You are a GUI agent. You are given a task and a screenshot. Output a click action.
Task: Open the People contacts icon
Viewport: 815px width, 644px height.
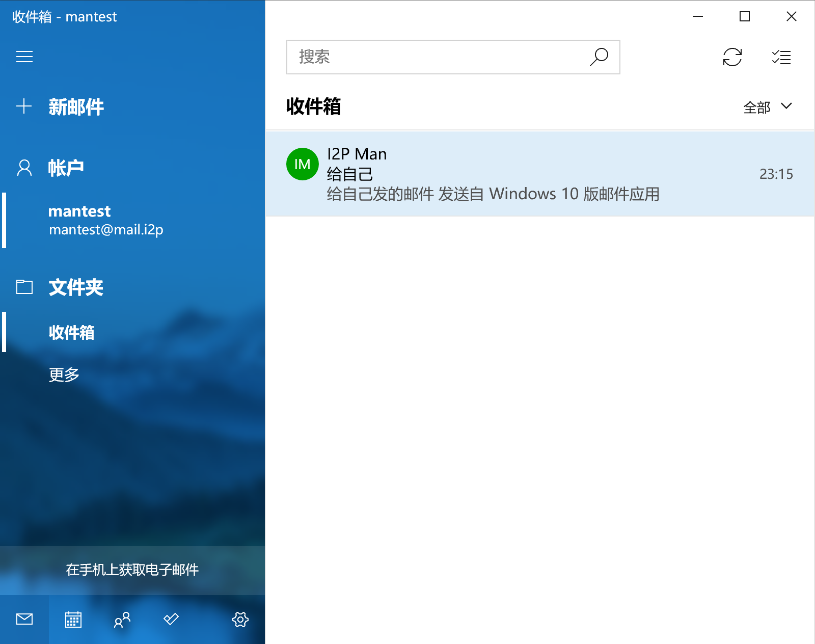tap(122, 620)
